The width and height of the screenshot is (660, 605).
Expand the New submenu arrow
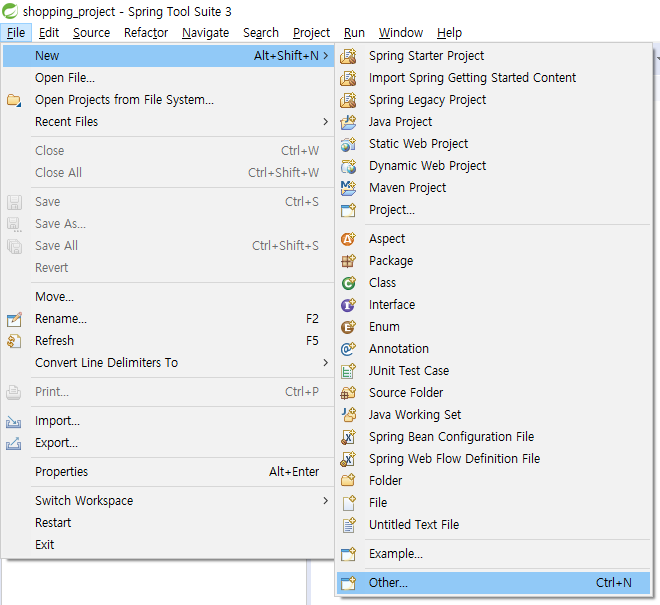pos(325,56)
